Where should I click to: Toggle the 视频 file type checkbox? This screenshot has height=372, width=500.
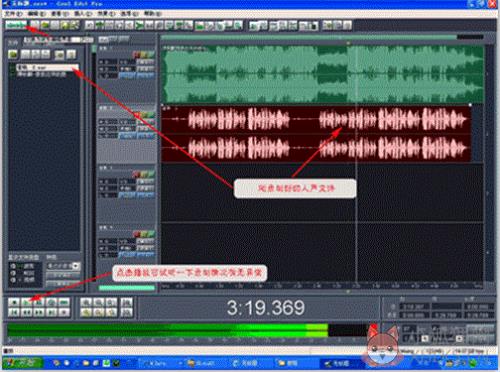pos(13,279)
